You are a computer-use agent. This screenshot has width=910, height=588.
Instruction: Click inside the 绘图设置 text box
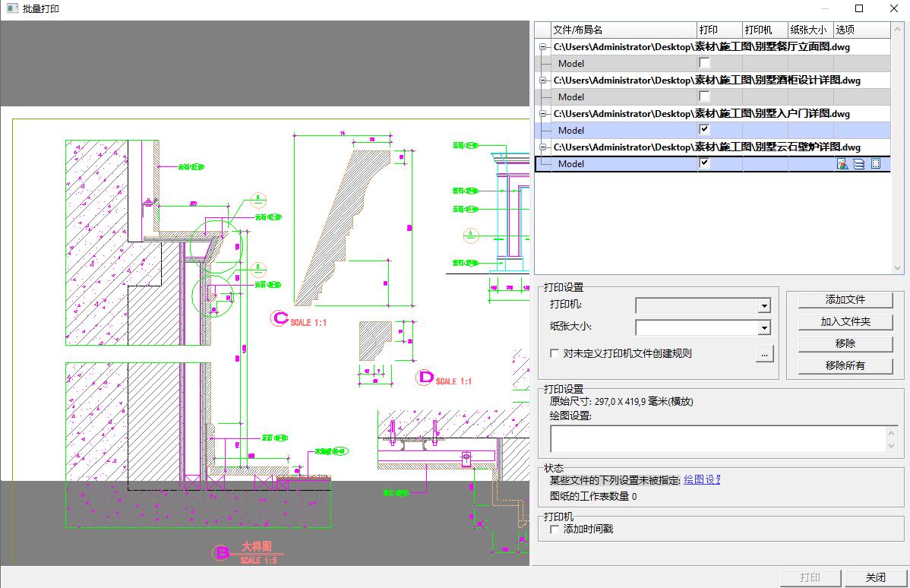coord(718,439)
